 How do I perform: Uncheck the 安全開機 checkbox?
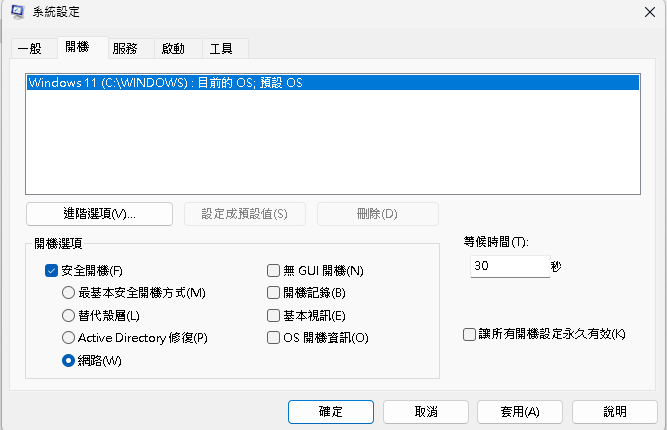pyautogui.click(x=52, y=270)
